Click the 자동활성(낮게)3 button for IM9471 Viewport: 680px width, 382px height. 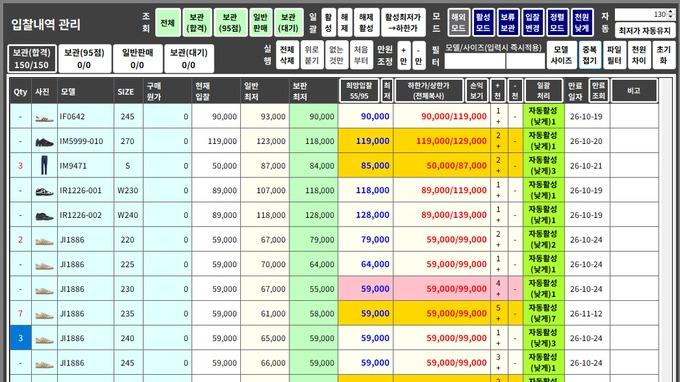[x=543, y=166]
